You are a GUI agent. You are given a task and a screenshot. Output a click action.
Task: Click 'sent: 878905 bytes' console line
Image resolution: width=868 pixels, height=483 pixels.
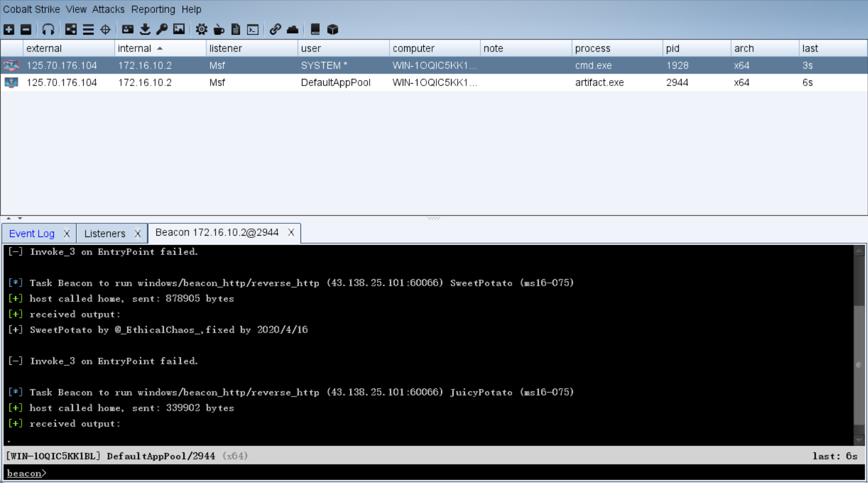(x=121, y=299)
